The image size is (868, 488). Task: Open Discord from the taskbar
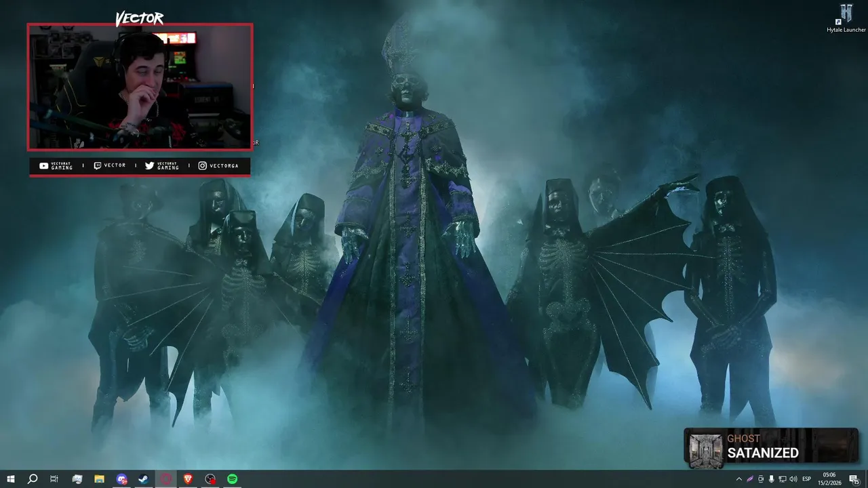pyautogui.click(x=121, y=479)
